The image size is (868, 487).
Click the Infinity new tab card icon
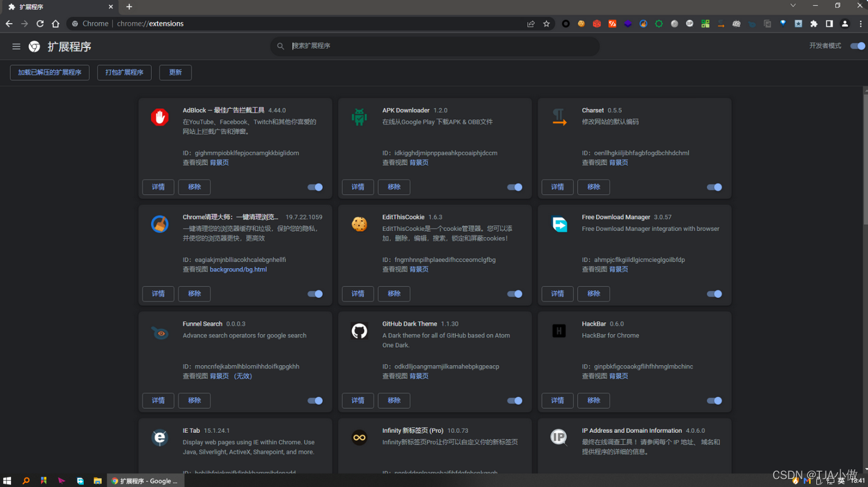(359, 438)
